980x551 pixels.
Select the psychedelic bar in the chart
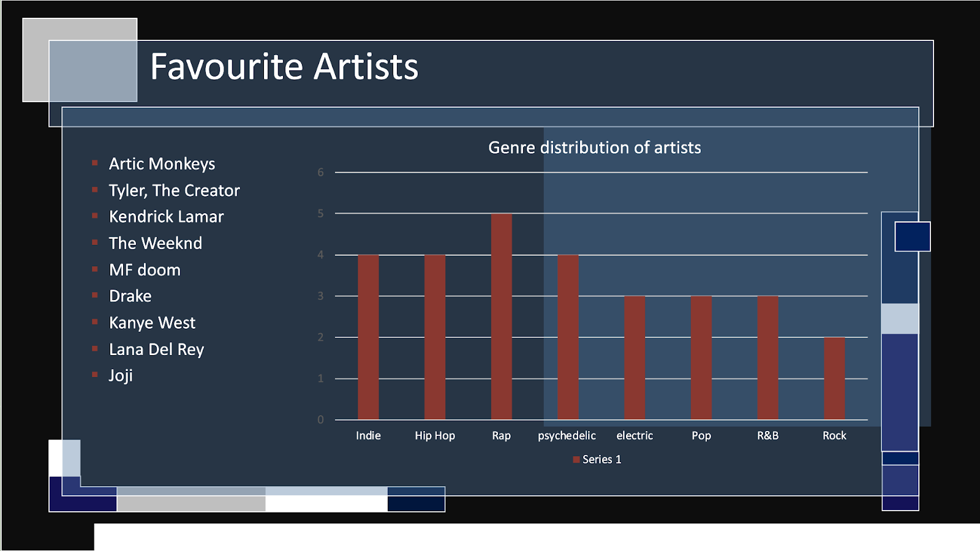pos(568,337)
